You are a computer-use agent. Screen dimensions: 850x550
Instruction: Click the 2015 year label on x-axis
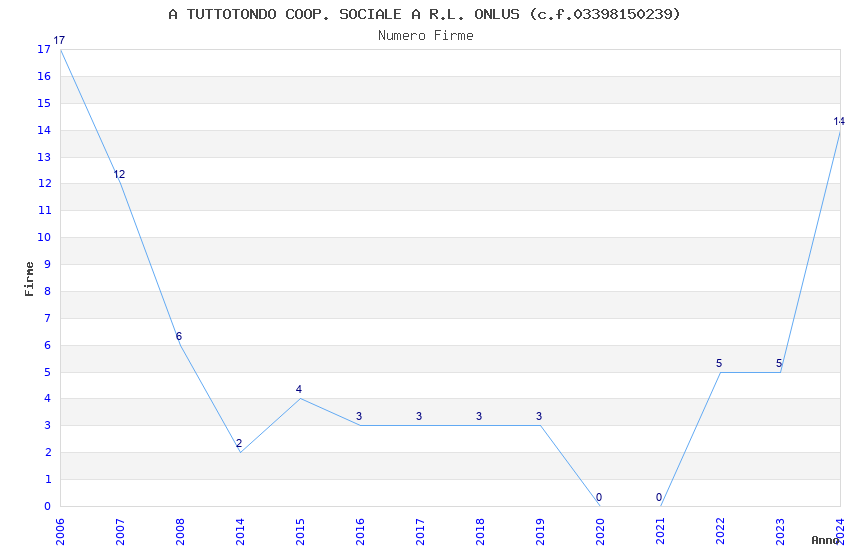tap(300, 532)
